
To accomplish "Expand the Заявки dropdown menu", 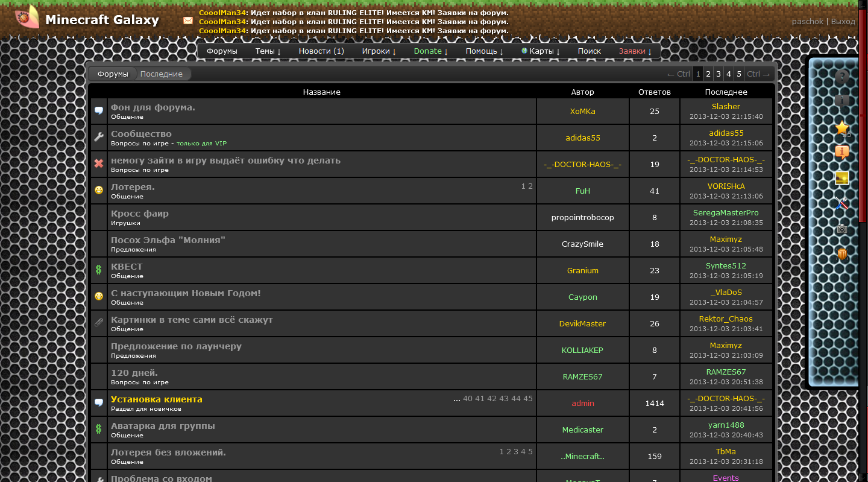I will coord(635,51).
